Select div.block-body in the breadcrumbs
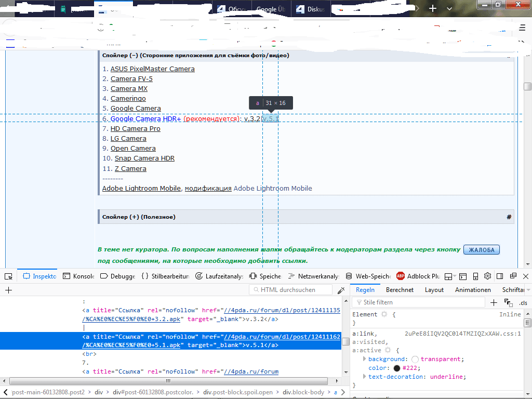Image resolution: width=532 pixels, height=399 pixels. 303,392
